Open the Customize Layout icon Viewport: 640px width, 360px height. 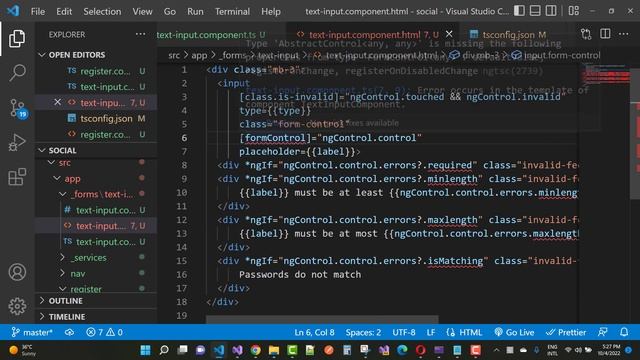coord(573,11)
